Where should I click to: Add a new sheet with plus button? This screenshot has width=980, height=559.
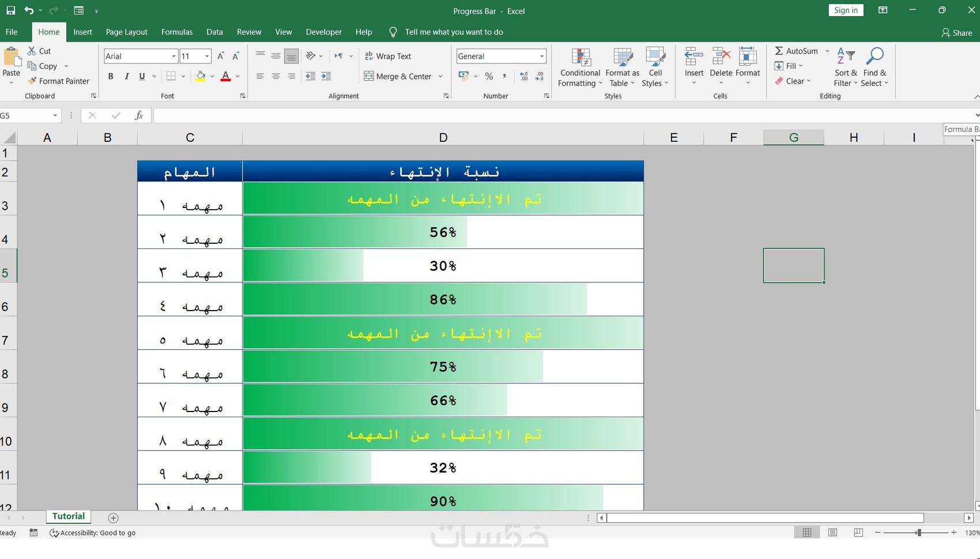point(114,518)
